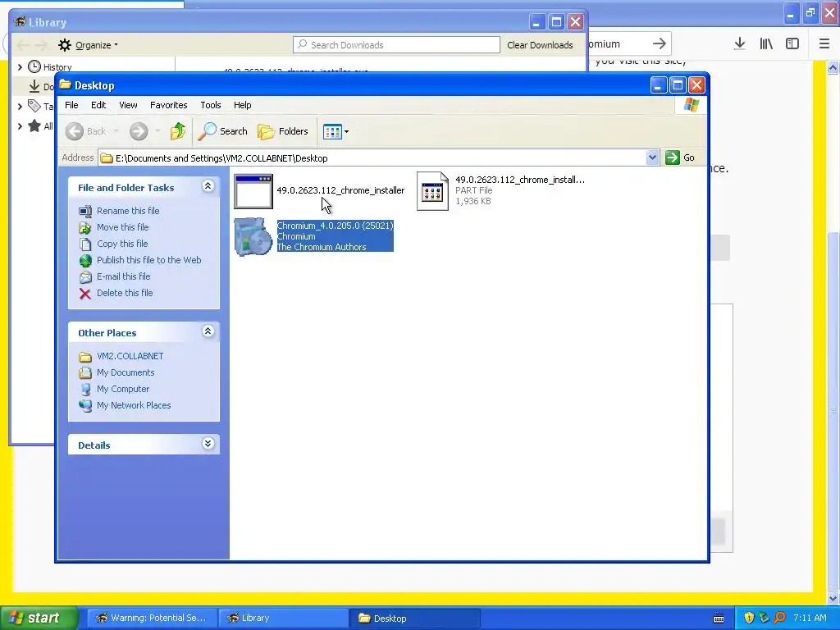Image resolution: width=840 pixels, height=630 pixels.
Task: Click the Publish to Web globe icon
Action: coord(85,261)
